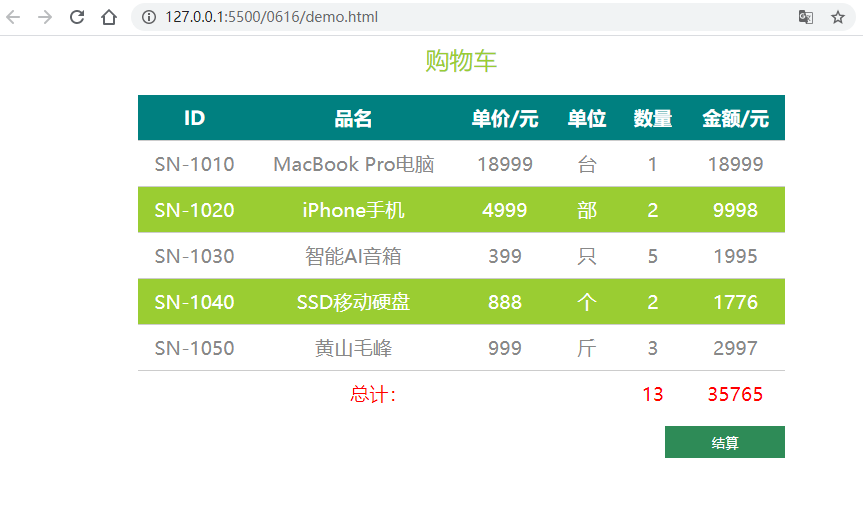Select the iPhone手机 product name

pyautogui.click(x=353, y=210)
